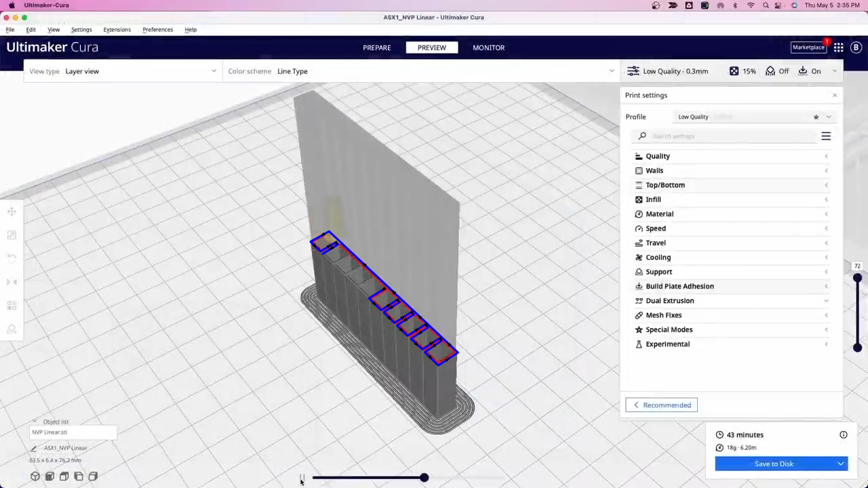Collapse the Object list panel
This screenshot has height=488, width=868.
point(34,422)
